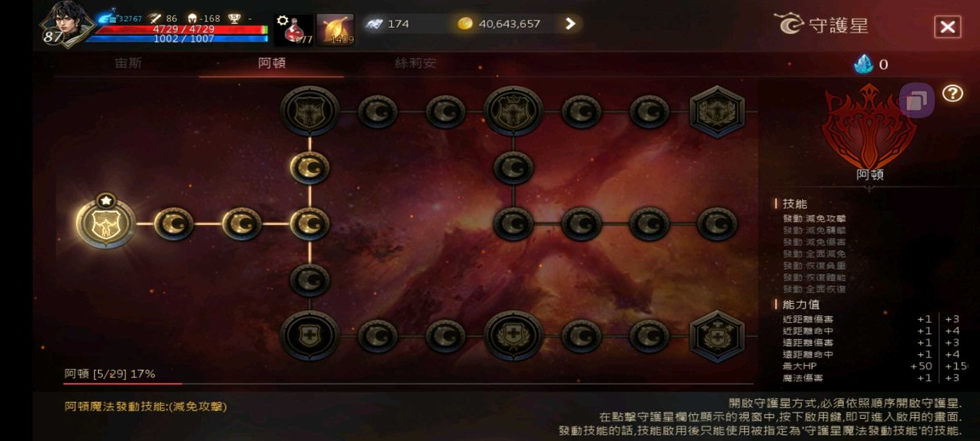980x441 pixels.
Task: Switch to the 絲莉安 tab
Action: point(415,63)
